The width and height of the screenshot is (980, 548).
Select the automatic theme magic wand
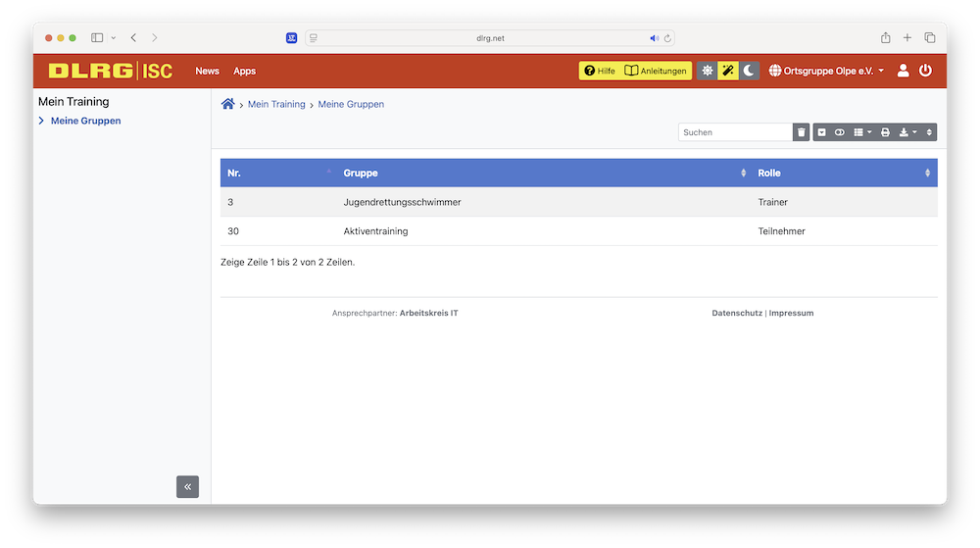[727, 71]
